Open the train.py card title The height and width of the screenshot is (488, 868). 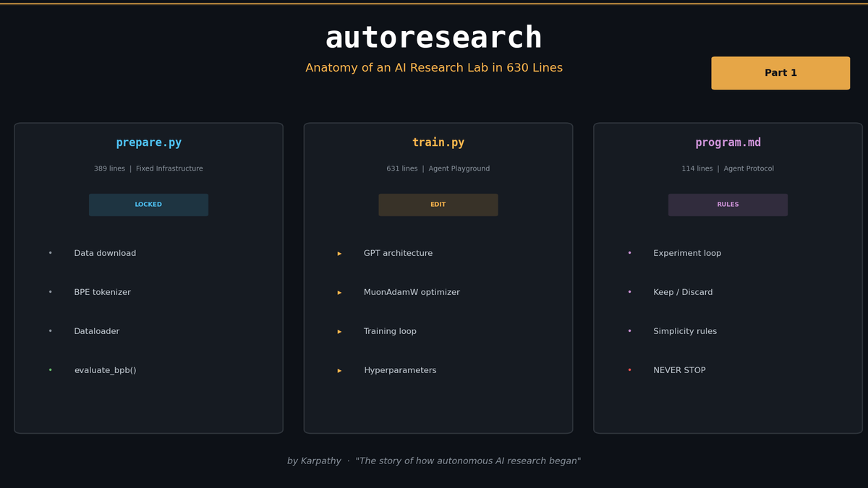(x=438, y=142)
